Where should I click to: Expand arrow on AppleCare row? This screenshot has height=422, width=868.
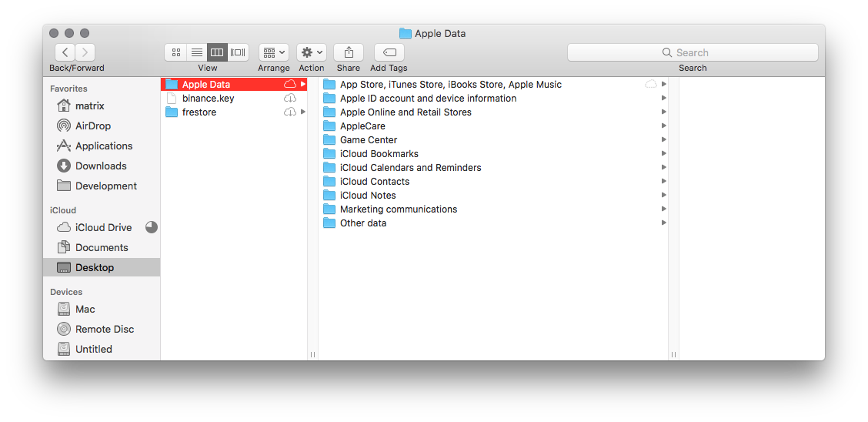pyautogui.click(x=664, y=126)
